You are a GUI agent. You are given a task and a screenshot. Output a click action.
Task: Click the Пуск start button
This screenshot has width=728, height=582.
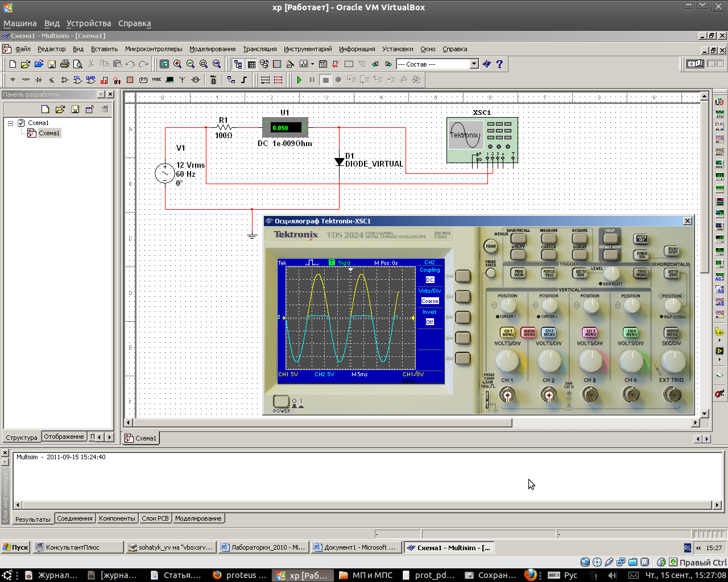(x=15, y=547)
